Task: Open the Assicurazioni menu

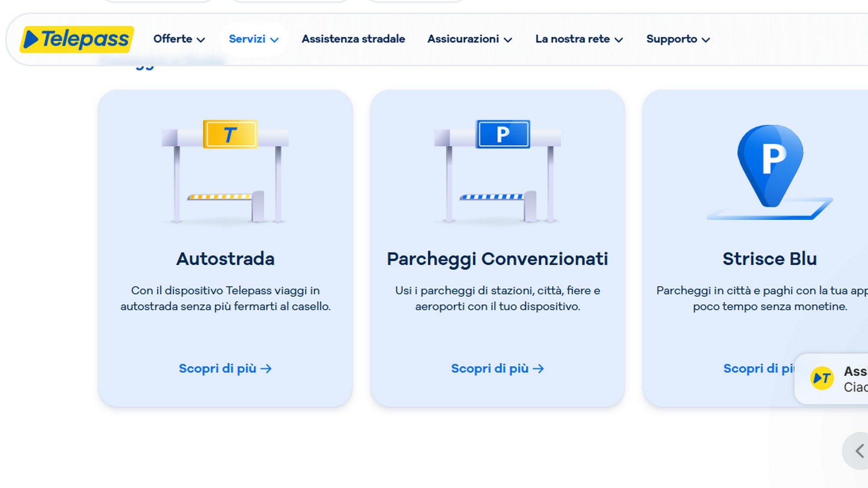Action: pos(470,39)
